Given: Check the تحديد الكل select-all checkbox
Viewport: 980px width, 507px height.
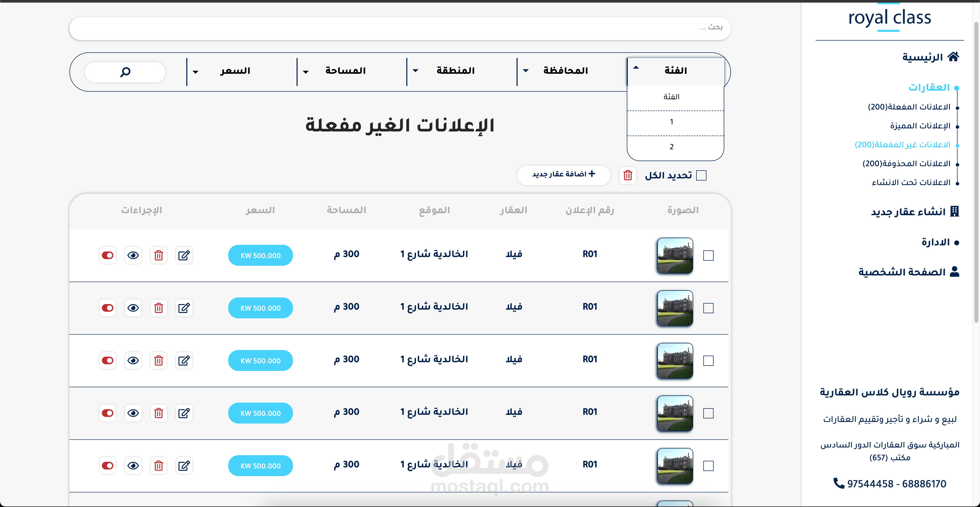Looking at the screenshot, I should (x=701, y=175).
